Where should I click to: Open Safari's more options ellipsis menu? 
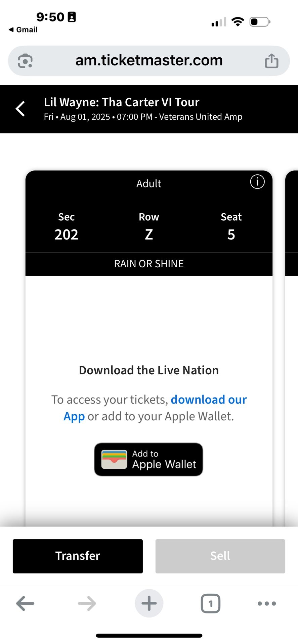[x=266, y=603]
